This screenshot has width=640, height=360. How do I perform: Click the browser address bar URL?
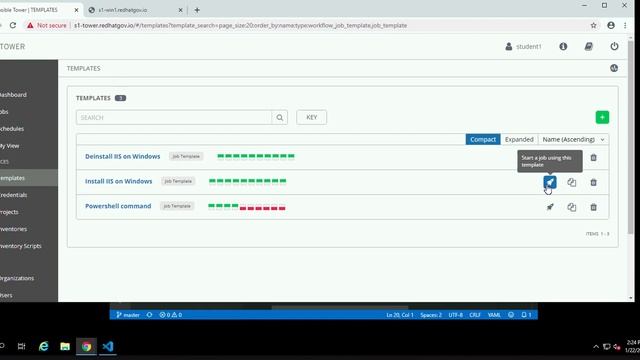tap(240, 25)
